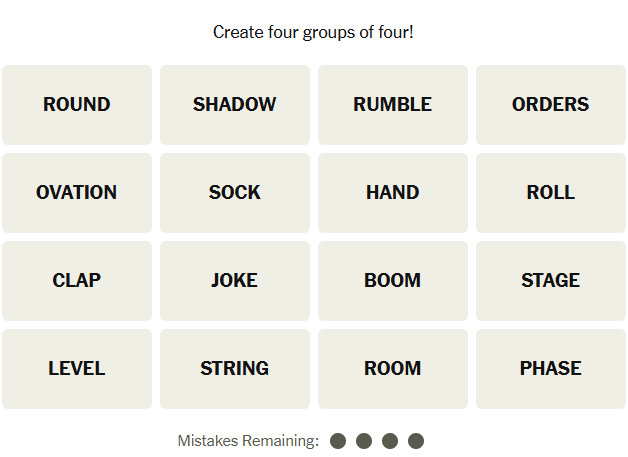Pick the BOOM word tile

coord(393,281)
